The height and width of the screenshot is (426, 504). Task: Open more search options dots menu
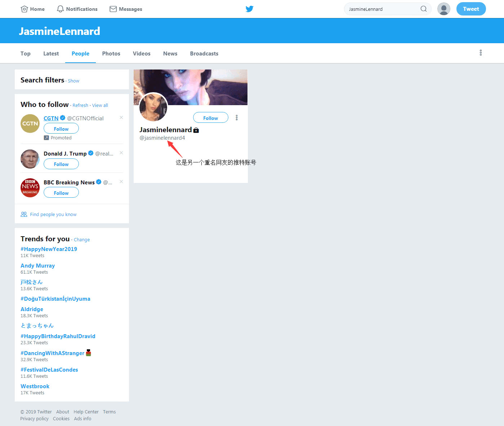(x=481, y=53)
